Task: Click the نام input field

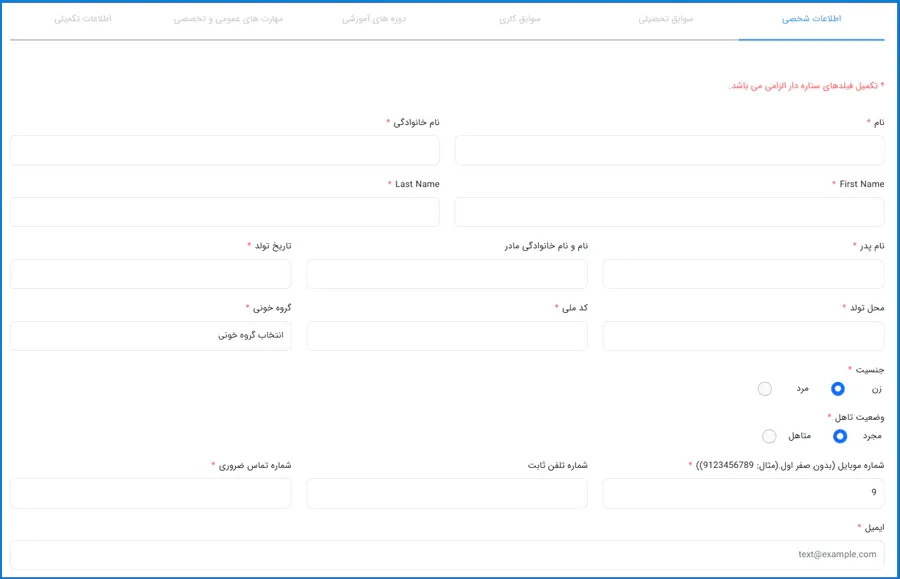Action: click(669, 150)
